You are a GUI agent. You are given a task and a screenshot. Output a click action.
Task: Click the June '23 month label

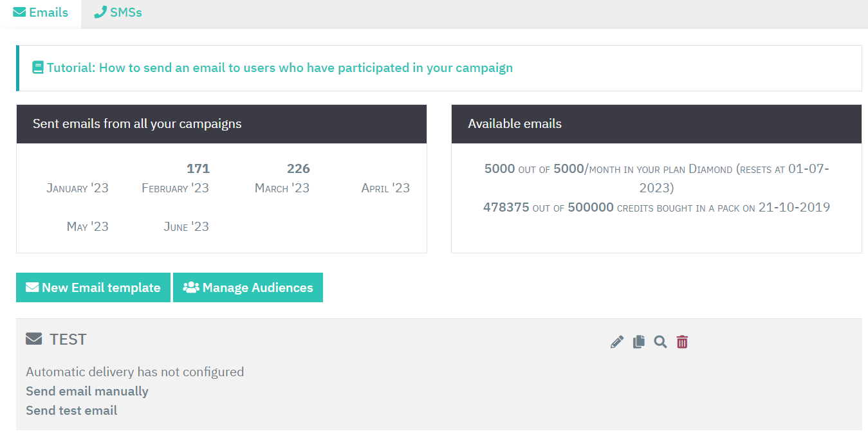point(186,226)
